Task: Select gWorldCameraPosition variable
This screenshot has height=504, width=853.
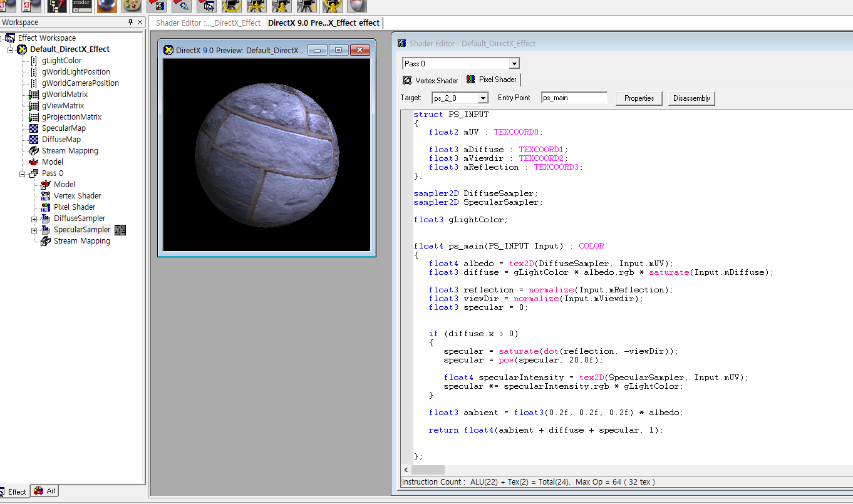Action: [80, 83]
